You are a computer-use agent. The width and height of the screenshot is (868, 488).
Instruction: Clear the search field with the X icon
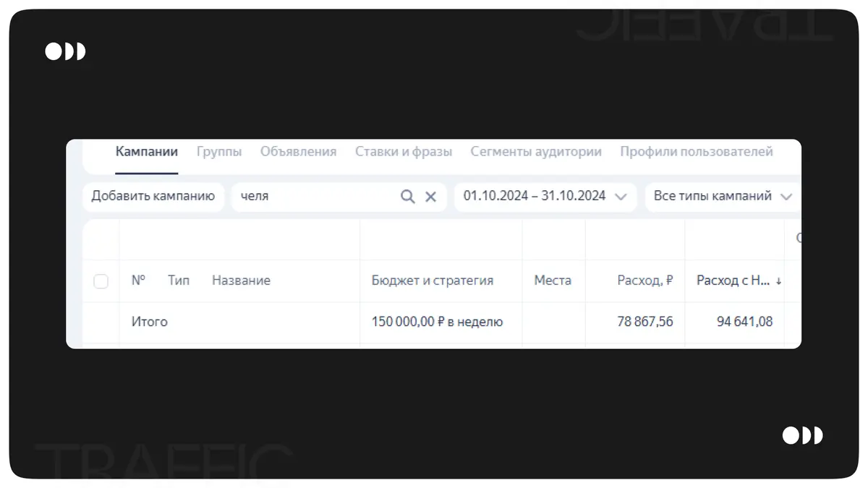tap(430, 197)
